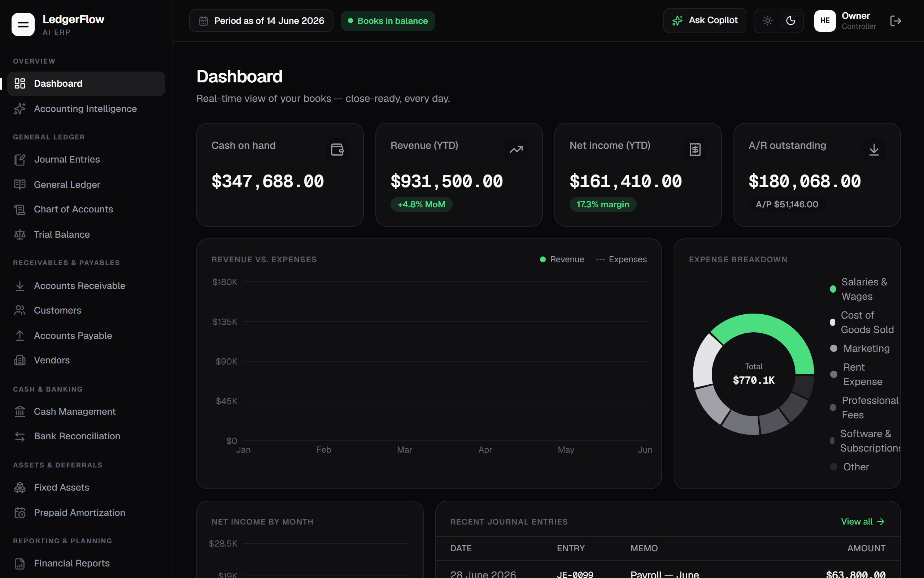924x578 pixels.
Task: Open Accounting Intelligence in sidebar
Action: point(86,109)
